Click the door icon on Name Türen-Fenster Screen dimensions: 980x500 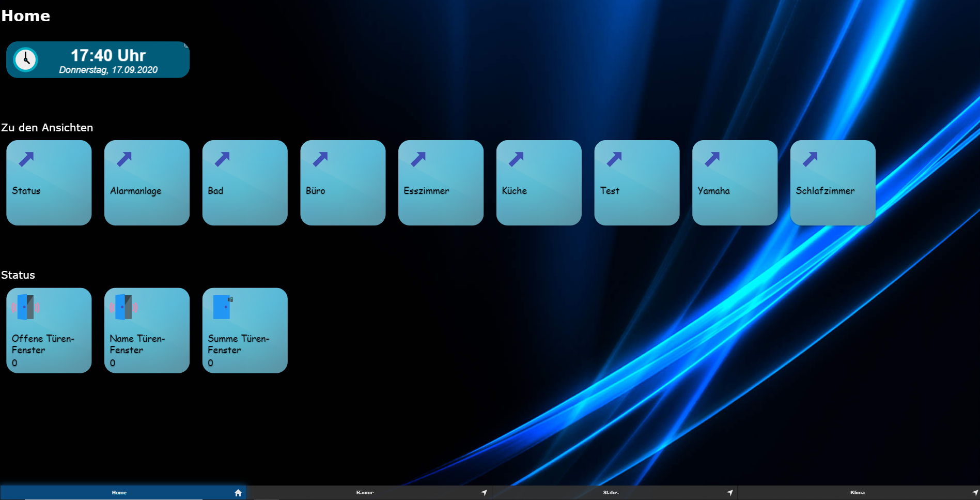point(123,307)
